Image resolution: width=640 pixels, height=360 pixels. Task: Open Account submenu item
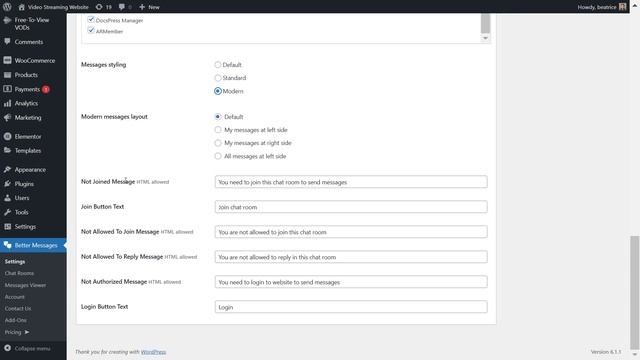tap(15, 297)
